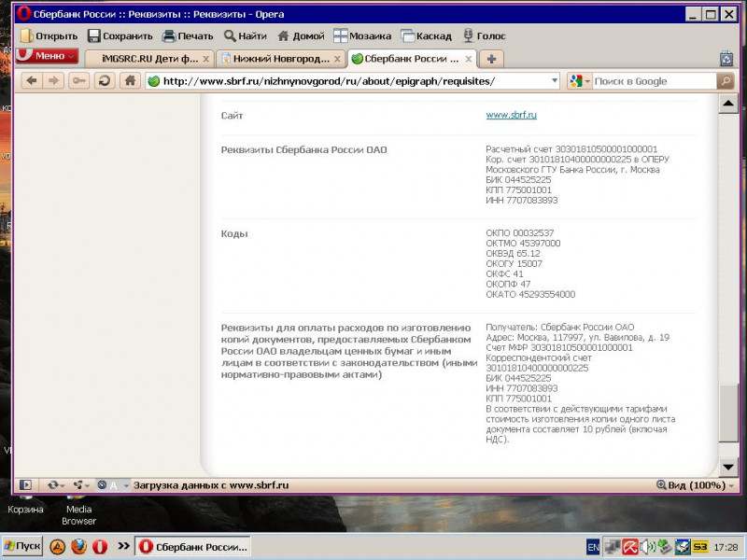This screenshot has height=560, width=747.
Task: Click the yellow S3 tray icon
Action: tap(699, 547)
